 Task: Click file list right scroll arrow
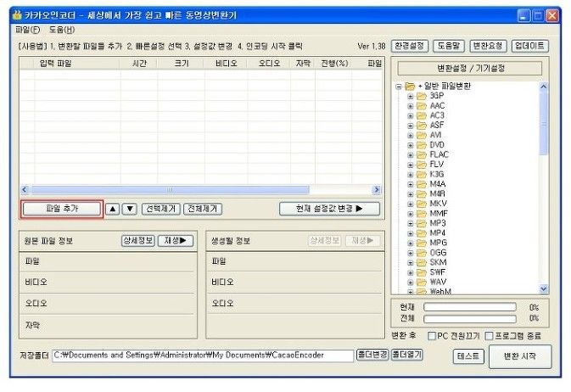tap(377, 189)
